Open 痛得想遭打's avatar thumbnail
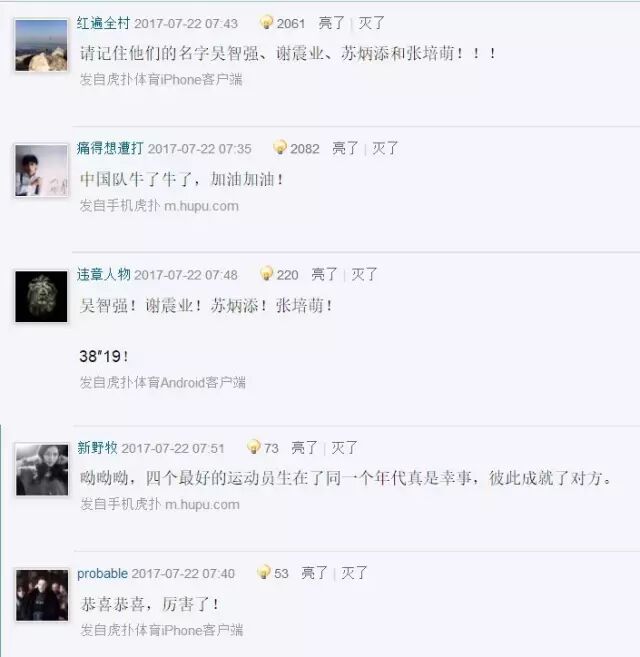Screen dimensions: 640x657 (x=41, y=171)
